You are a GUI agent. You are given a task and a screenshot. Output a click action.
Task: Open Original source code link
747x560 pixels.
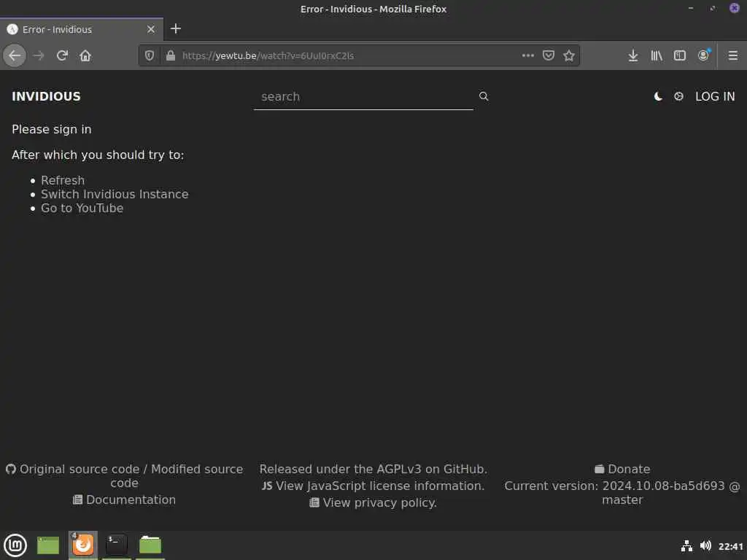click(x=79, y=469)
